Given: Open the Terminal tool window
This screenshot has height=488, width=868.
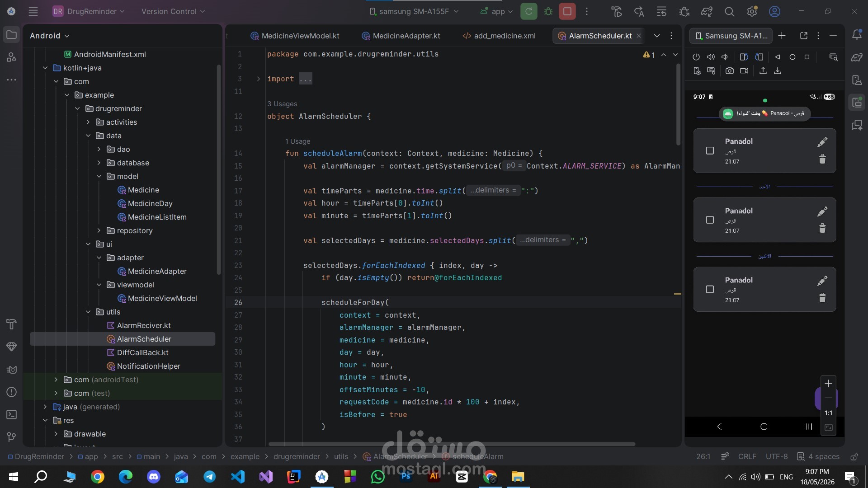Looking at the screenshot, I should (x=12, y=414).
